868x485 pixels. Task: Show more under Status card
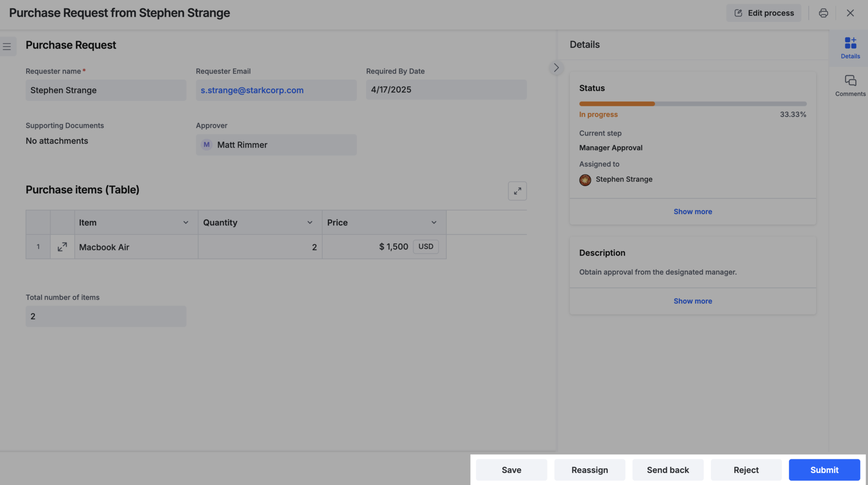coord(692,212)
